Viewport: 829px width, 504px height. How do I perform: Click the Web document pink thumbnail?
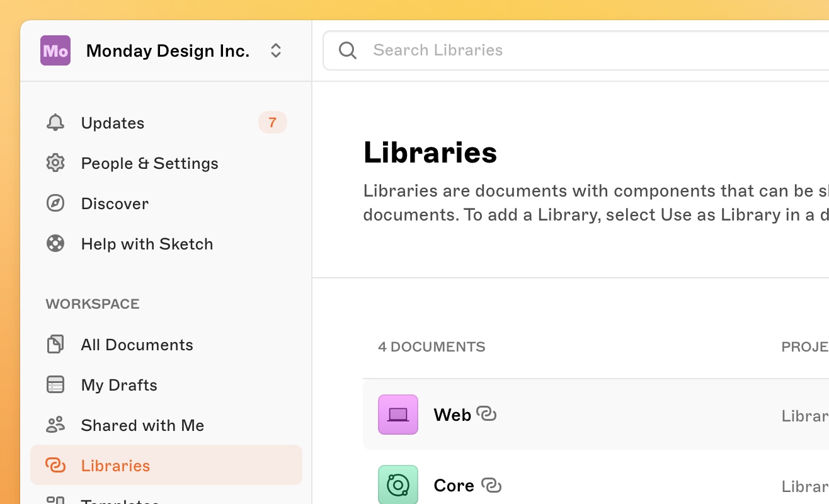[x=398, y=415]
